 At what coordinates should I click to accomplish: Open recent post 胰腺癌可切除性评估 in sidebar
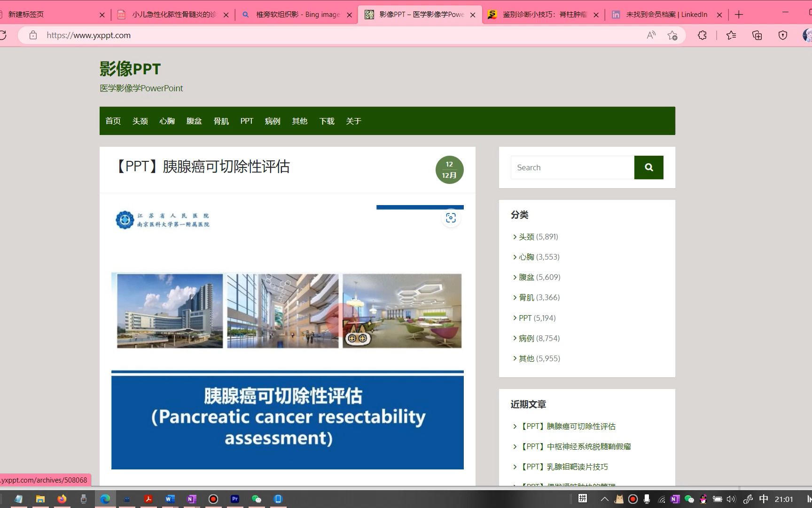[568, 426]
